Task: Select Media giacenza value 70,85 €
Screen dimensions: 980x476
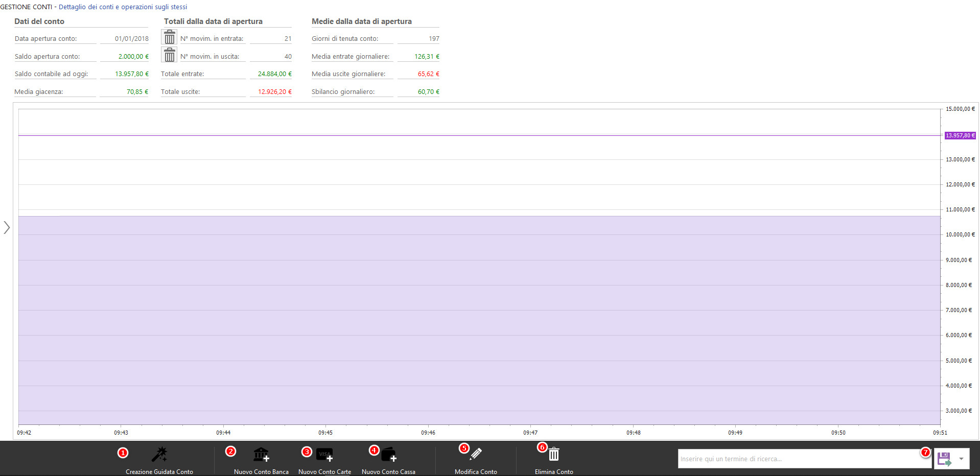Action: pyautogui.click(x=137, y=92)
